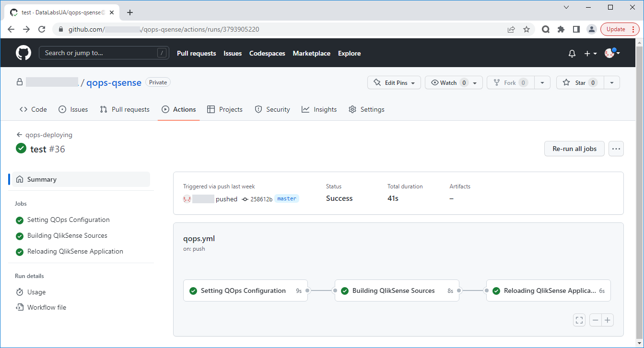644x348 pixels.
Task: Click the GitHub logo home icon
Action: tap(23, 53)
